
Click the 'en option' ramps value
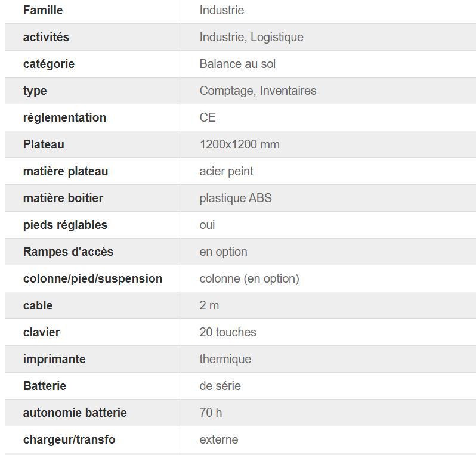tap(223, 252)
